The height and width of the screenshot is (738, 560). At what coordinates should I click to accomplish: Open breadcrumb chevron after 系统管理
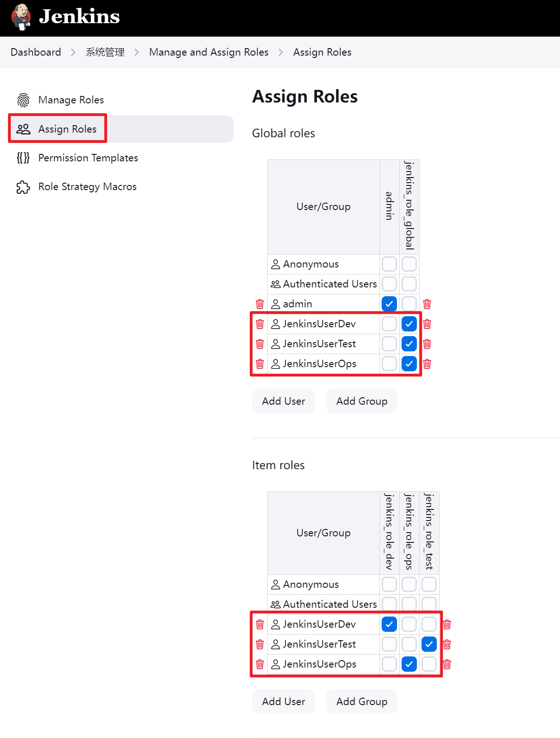tap(137, 52)
